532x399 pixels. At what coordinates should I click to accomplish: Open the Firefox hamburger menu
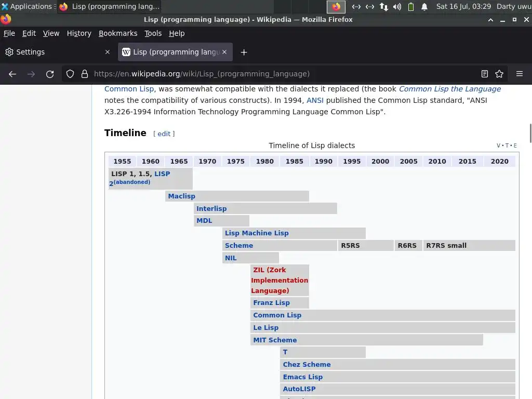click(x=520, y=74)
